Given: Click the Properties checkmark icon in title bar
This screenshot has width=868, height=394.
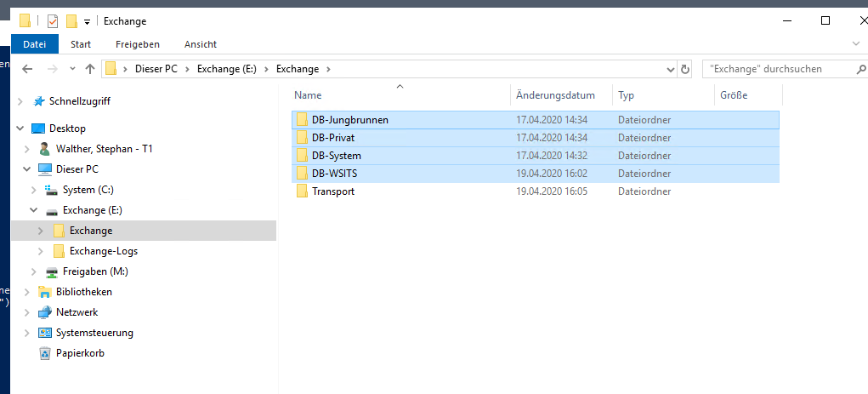Looking at the screenshot, I should [x=53, y=21].
